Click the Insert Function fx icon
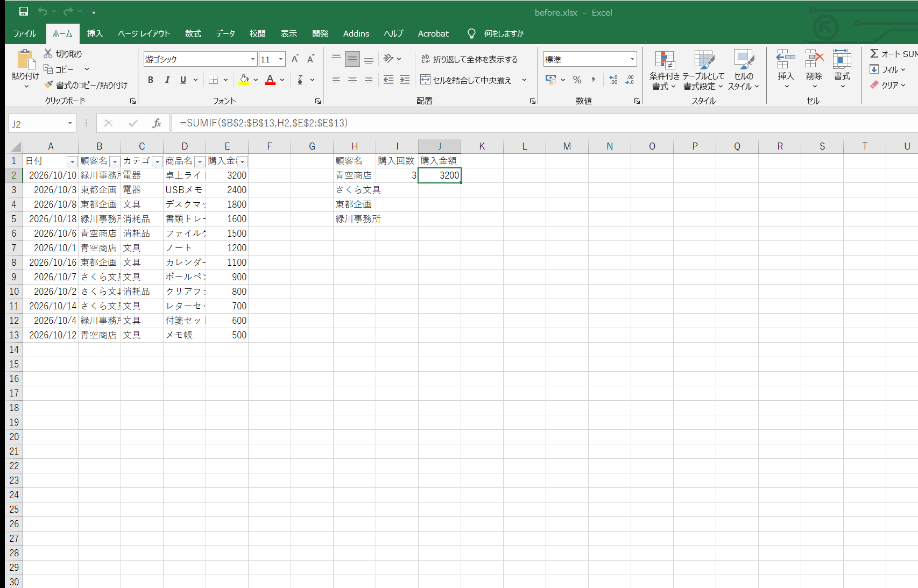The image size is (918, 588). click(157, 123)
